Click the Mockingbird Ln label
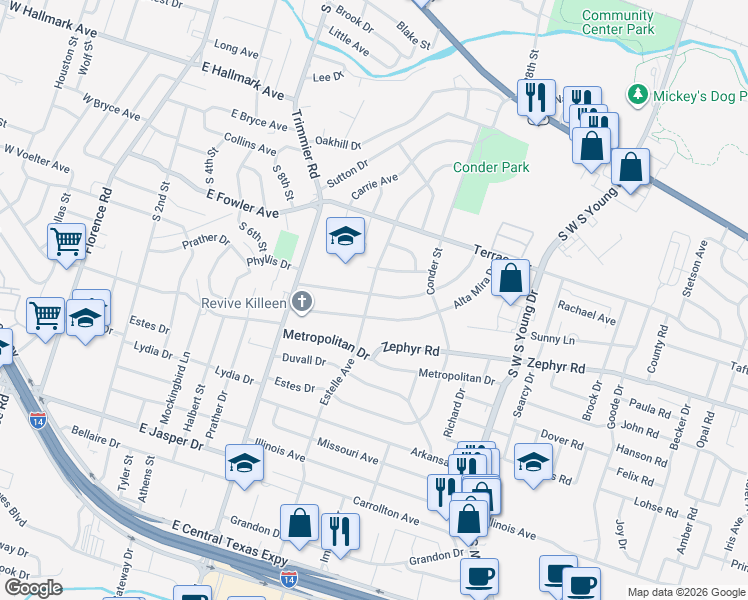 [175, 388]
